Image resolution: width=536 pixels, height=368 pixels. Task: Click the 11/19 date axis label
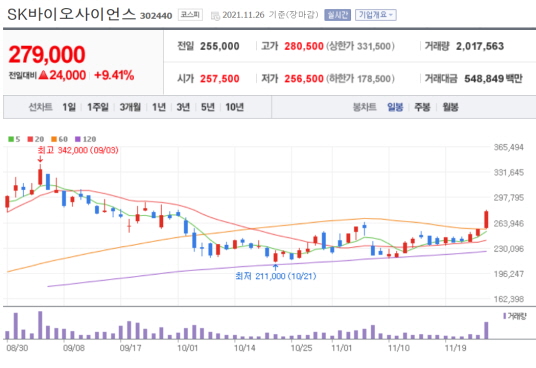coord(455,348)
